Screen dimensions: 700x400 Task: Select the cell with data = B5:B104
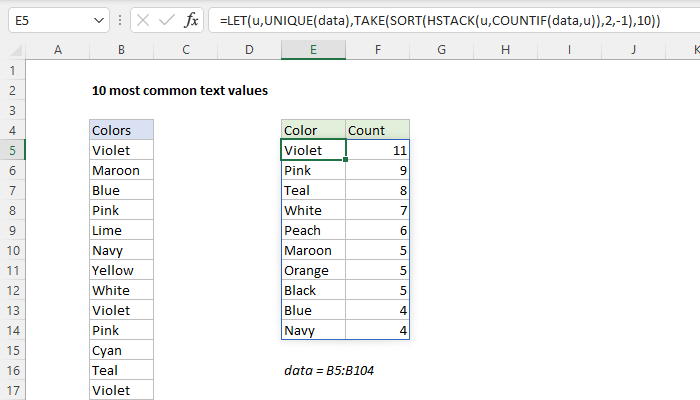click(x=327, y=370)
